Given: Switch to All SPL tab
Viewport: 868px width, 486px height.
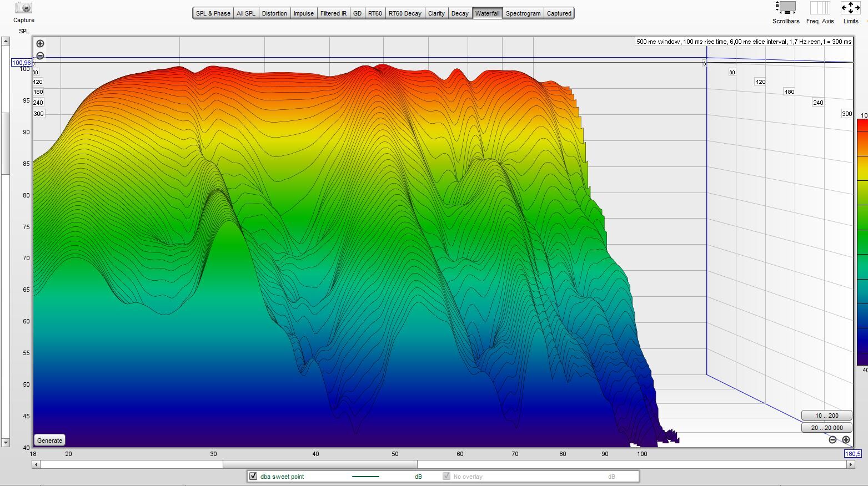Looking at the screenshot, I should [246, 13].
